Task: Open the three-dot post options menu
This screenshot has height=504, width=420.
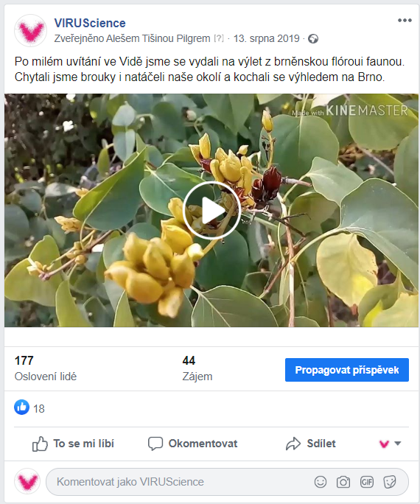Action: (x=405, y=20)
